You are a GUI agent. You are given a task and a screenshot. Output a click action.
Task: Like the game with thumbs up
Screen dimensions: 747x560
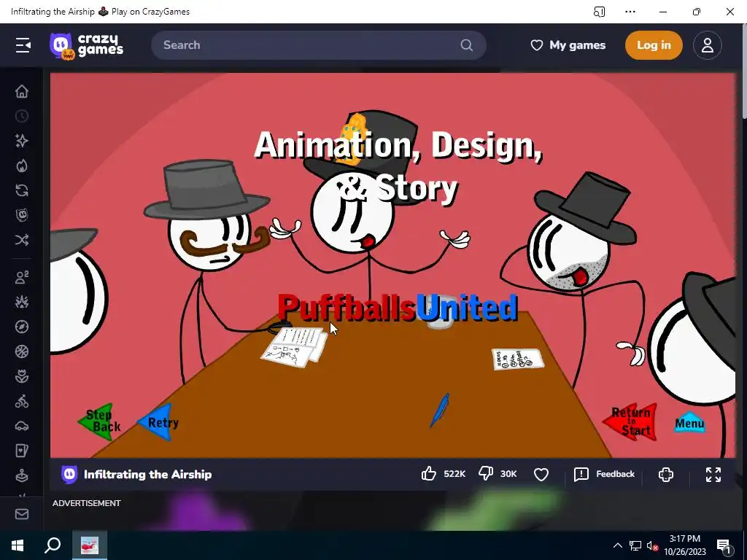(x=429, y=474)
